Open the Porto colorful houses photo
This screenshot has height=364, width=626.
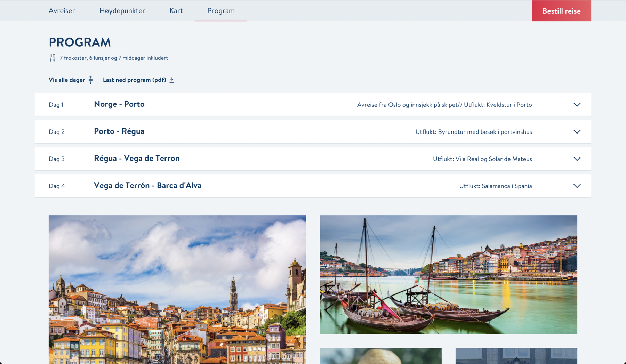(177, 289)
